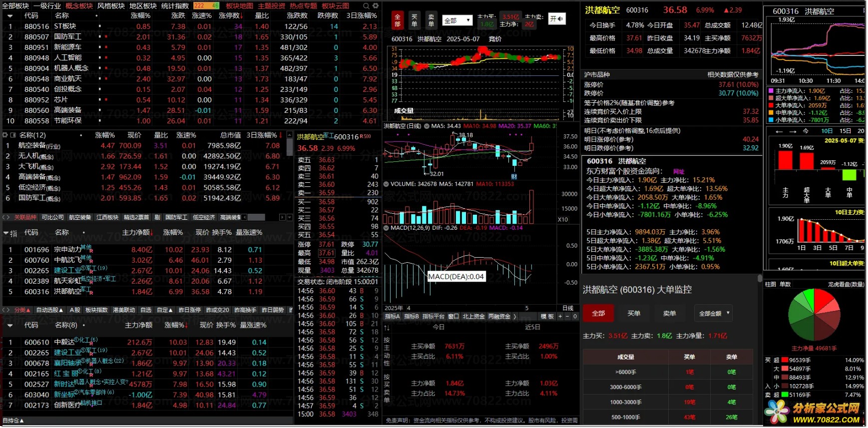Click the 今 today button in flow panel

[806, 131]
